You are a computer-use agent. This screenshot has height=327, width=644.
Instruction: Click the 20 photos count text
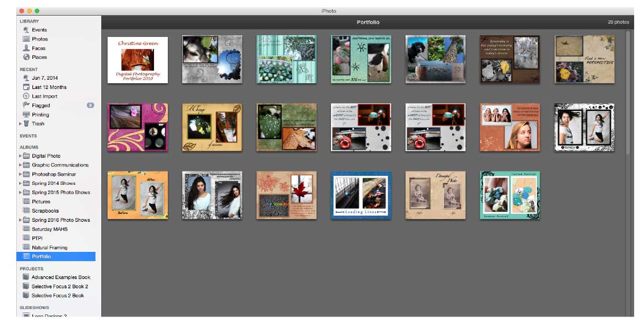click(619, 22)
